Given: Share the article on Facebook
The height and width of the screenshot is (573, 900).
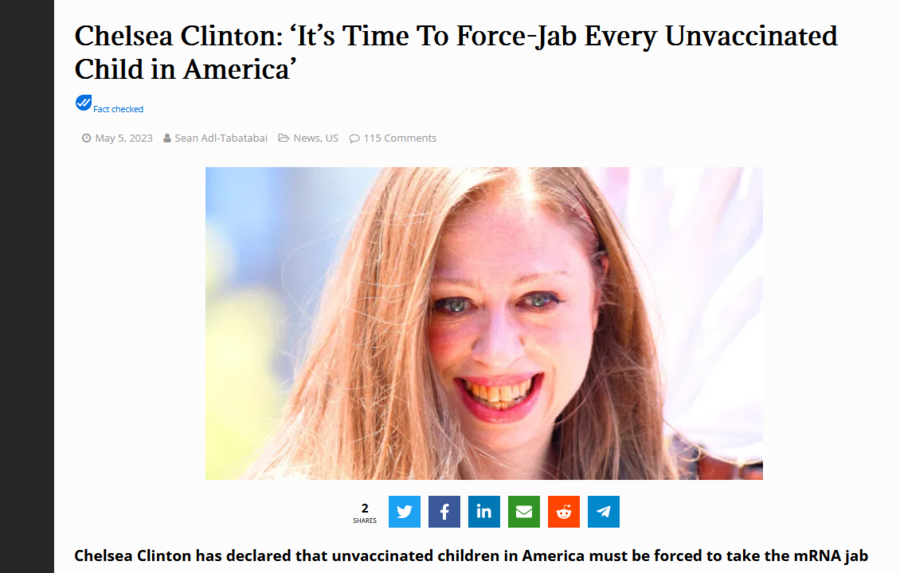Looking at the screenshot, I should point(444,511).
